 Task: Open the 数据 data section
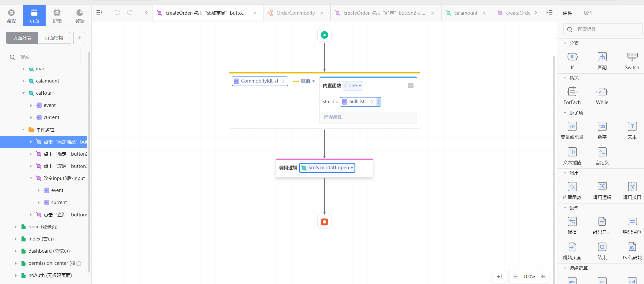80,16
